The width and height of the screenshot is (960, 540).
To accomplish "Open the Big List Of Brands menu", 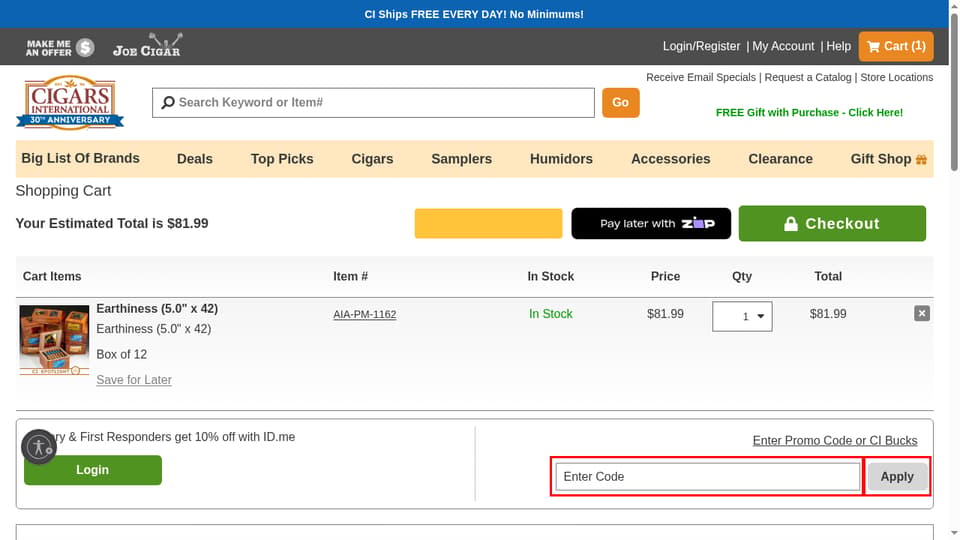I will [x=80, y=159].
